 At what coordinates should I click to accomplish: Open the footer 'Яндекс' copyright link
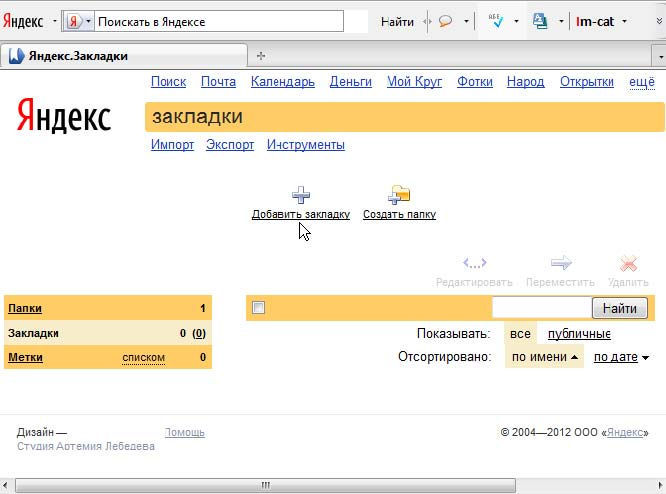point(624,432)
